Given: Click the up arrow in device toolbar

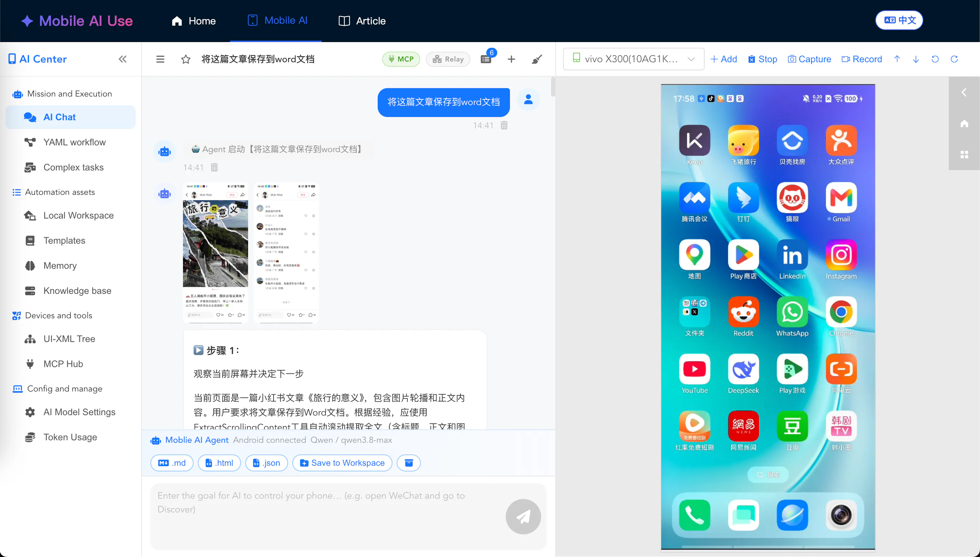Looking at the screenshot, I should tap(897, 59).
